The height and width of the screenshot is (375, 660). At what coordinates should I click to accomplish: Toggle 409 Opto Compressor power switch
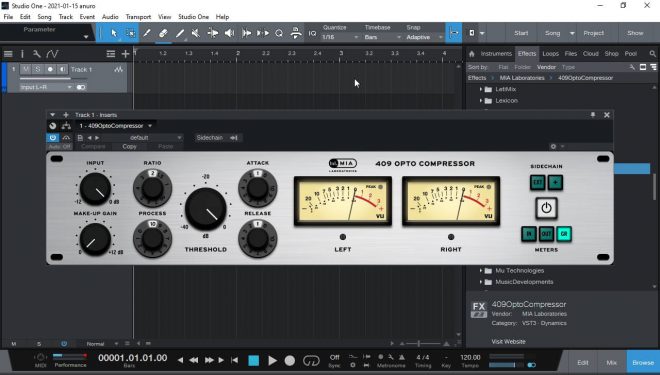[546, 208]
